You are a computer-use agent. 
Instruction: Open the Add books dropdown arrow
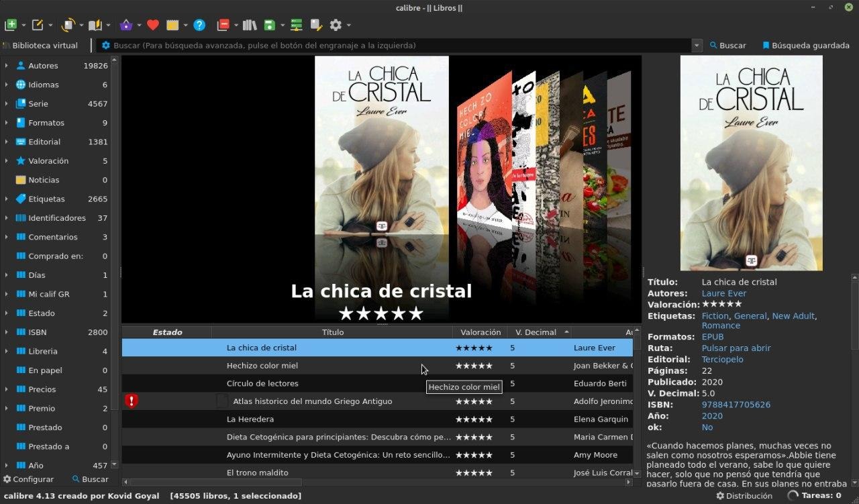coord(23,26)
